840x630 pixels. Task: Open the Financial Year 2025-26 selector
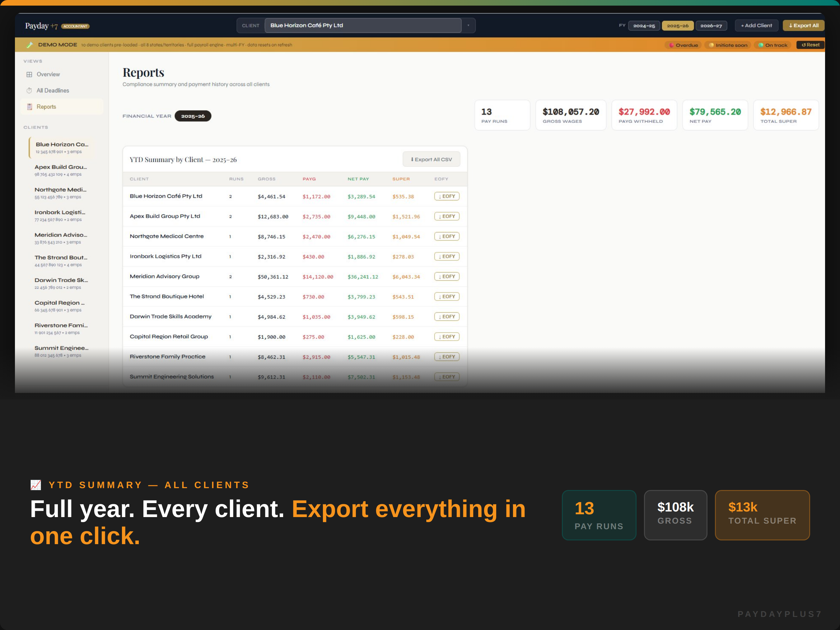[x=193, y=116]
